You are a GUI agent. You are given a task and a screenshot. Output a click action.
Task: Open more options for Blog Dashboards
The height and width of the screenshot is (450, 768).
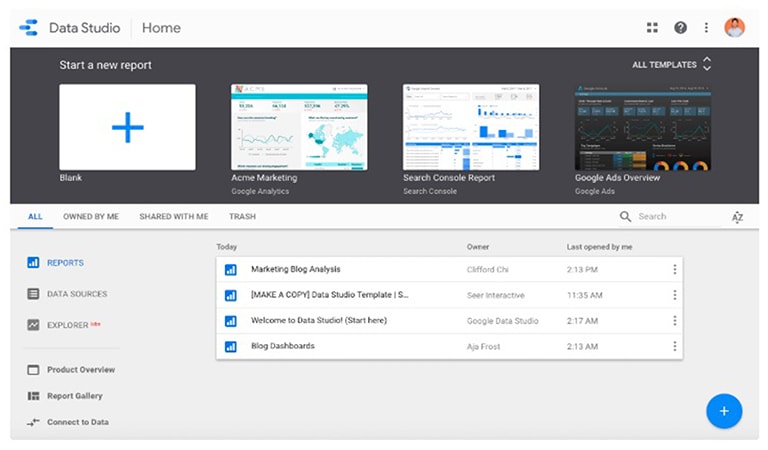[674, 346]
